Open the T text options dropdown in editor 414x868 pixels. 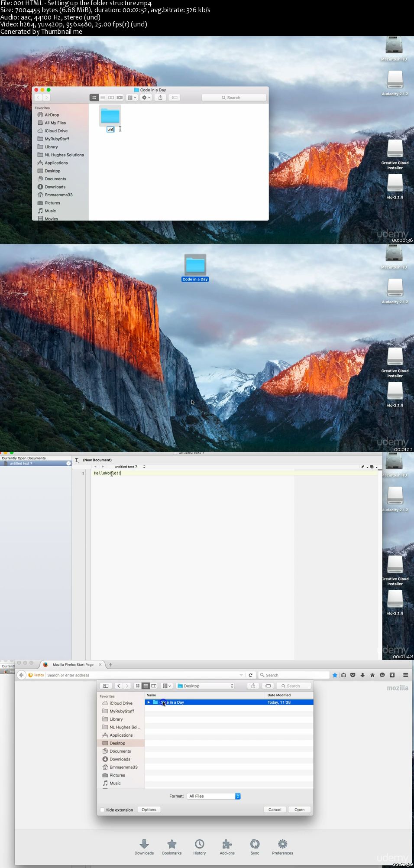77,460
